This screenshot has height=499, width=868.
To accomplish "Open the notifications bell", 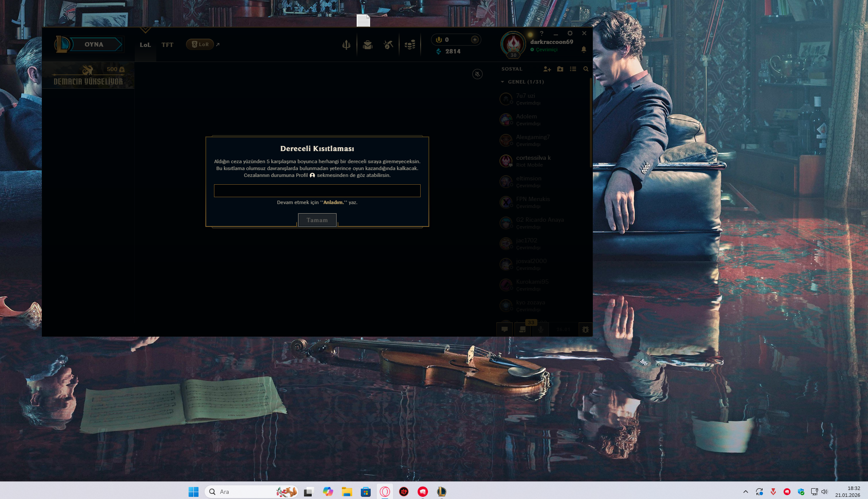I will pos(584,50).
